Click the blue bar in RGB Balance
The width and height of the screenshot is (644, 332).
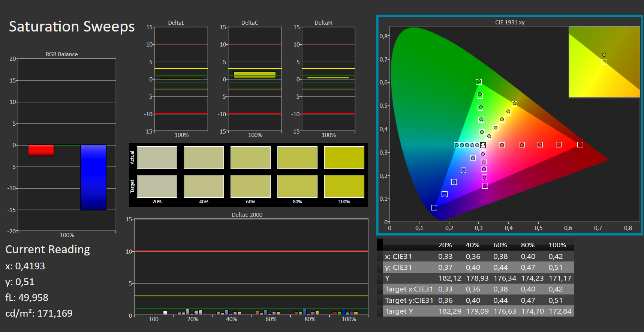click(93, 177)
